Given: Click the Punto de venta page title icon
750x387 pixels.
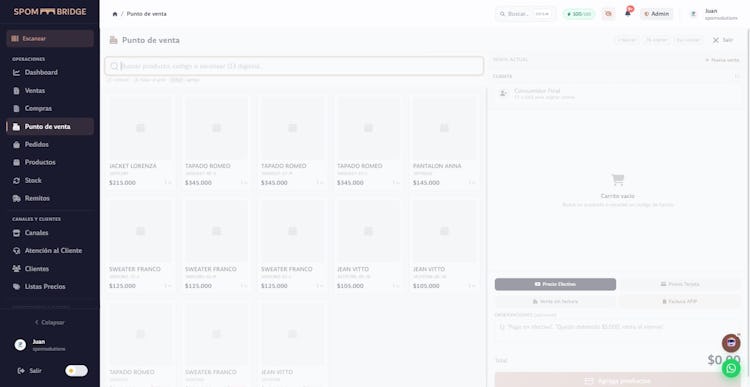Looking at the screenshot, I should coord(113,40).
